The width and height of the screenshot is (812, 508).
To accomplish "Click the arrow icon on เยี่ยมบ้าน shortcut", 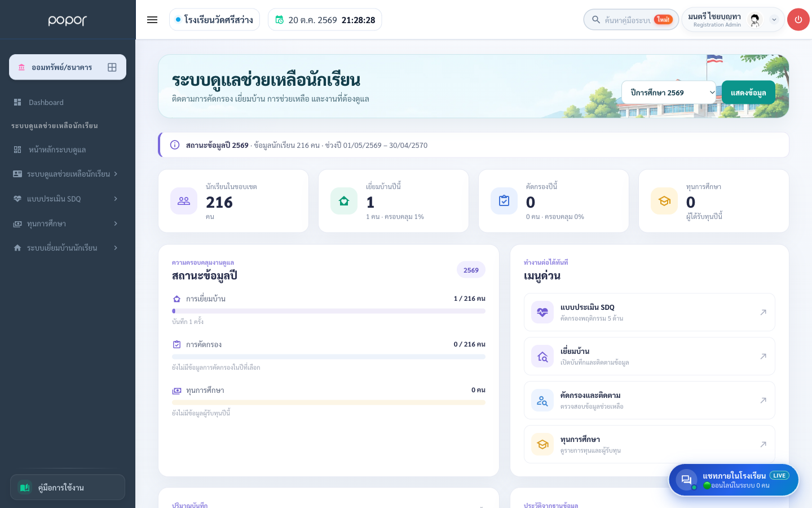I will (763, 356).
